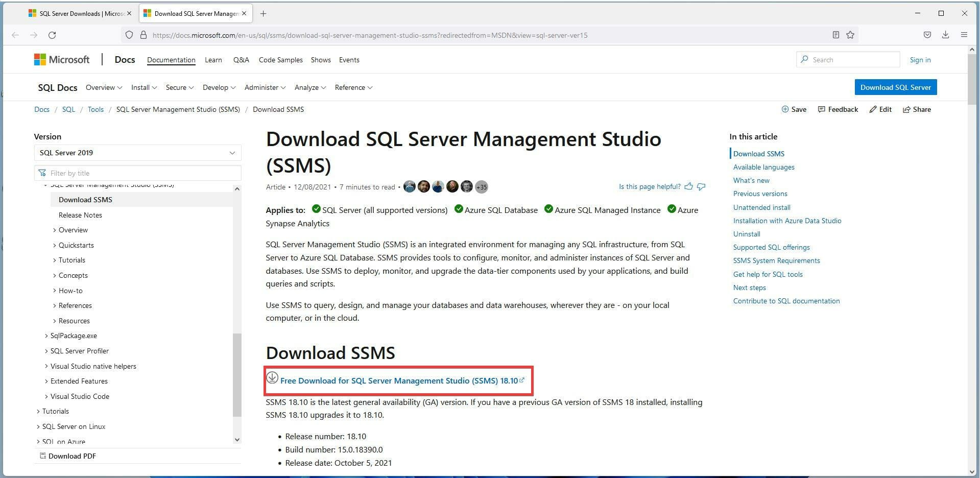Click the Save bookmark icon
Image resolution: width=980 pixels, height=478 pixels.
785,109
